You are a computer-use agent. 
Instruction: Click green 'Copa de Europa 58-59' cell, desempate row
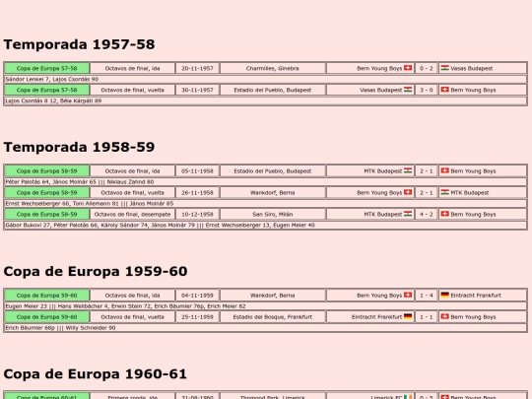pos(47,214)
